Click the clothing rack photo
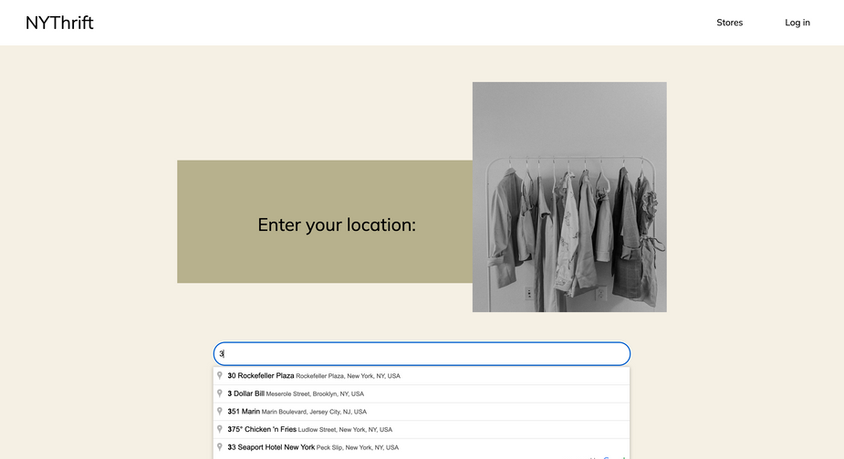This screenshot has width=844, height=459. (x=569, y=197)
